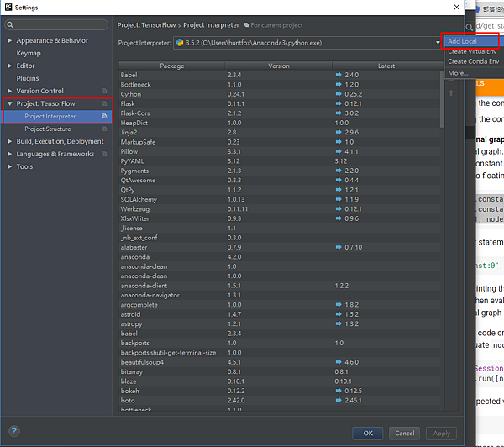Viewport: 504px width, 447px height.
Task: Select the XlsxWriter package row
Action: pyautogui.click(x=279, y=218)
